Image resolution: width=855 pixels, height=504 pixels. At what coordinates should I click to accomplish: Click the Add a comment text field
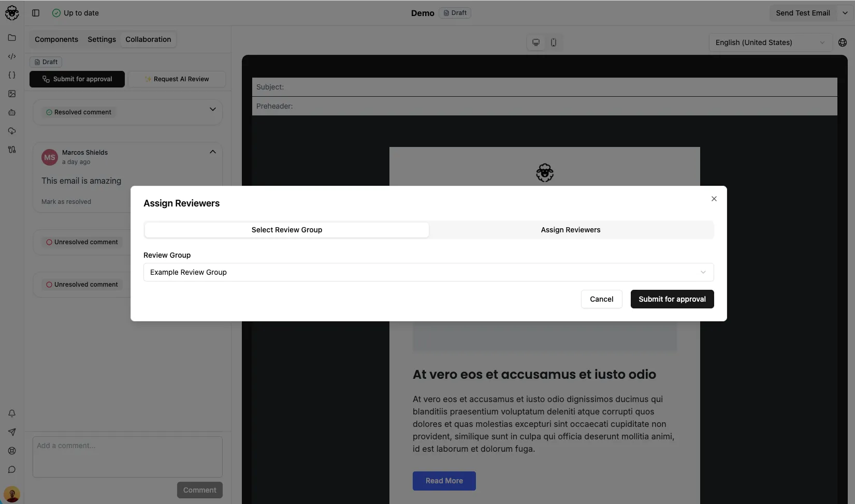127,456
